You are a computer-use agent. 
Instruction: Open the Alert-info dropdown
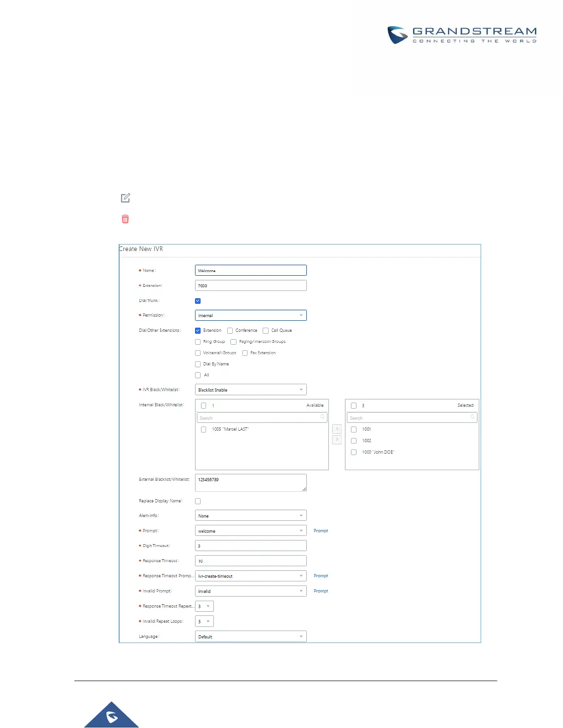click(x=251, y=516)
